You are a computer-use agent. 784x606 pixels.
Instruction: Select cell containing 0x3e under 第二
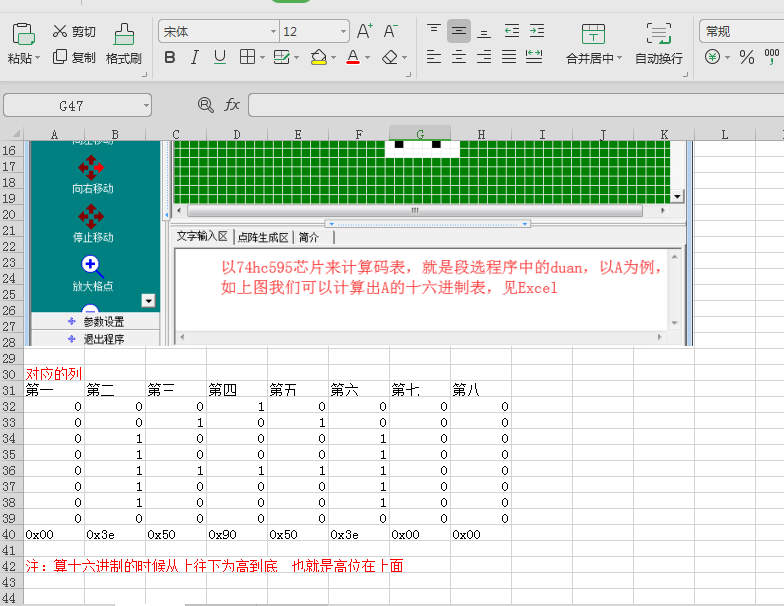[x=115, y=534]
